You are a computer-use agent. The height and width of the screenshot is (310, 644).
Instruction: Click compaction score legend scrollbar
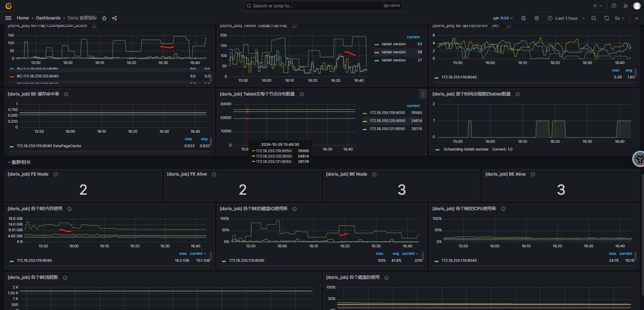pyautogui.click(x=211, y=78)
